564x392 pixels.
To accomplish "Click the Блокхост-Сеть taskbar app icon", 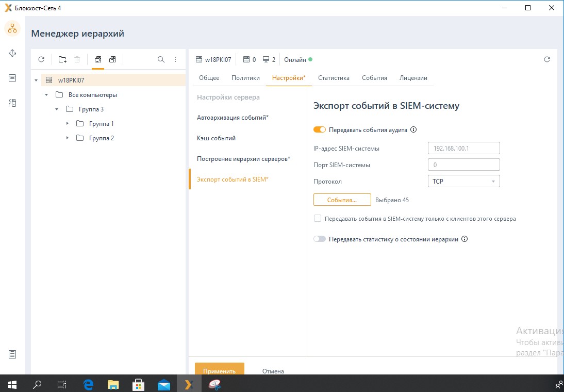I will point(189,385).
